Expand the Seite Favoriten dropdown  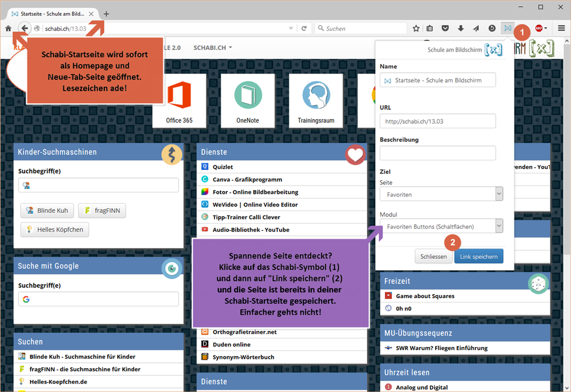[x=441, y=194]
